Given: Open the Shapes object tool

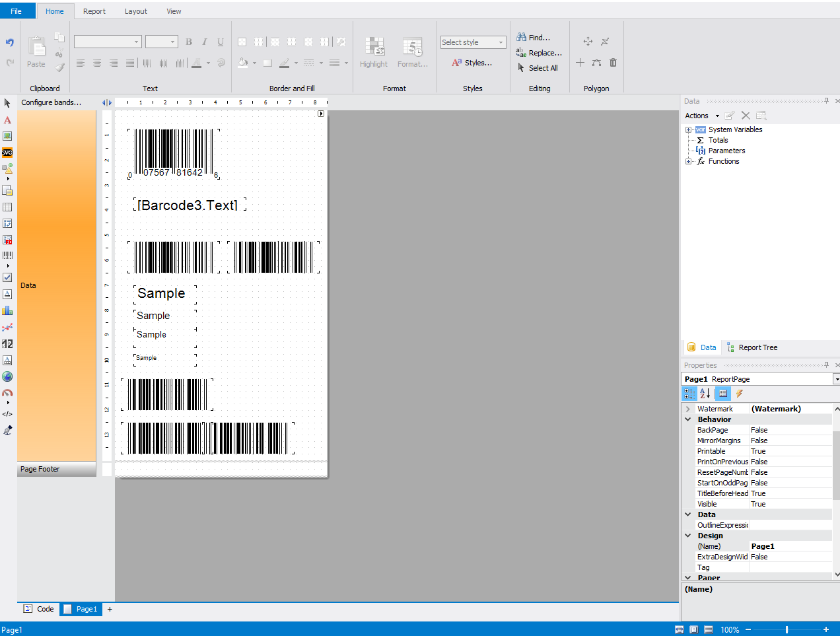Looking at the screenshot, I should point(7,169).
